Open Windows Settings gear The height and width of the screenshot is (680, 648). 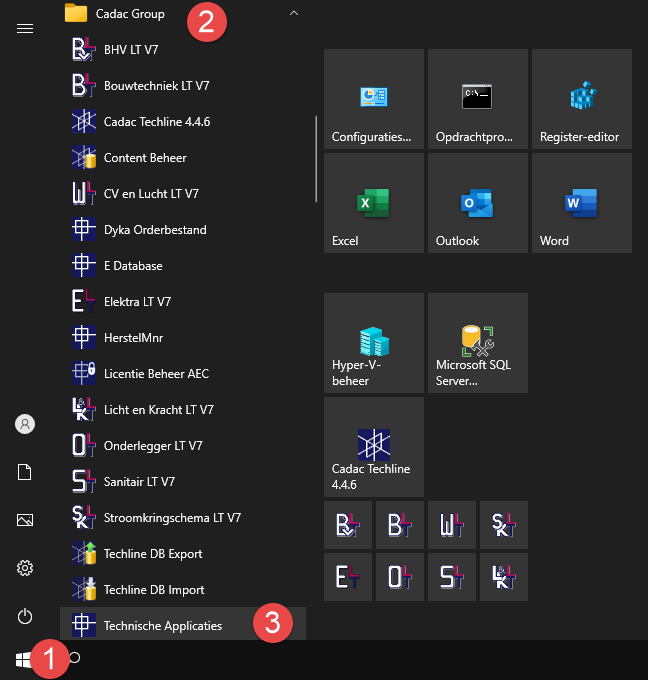[25, 568]
